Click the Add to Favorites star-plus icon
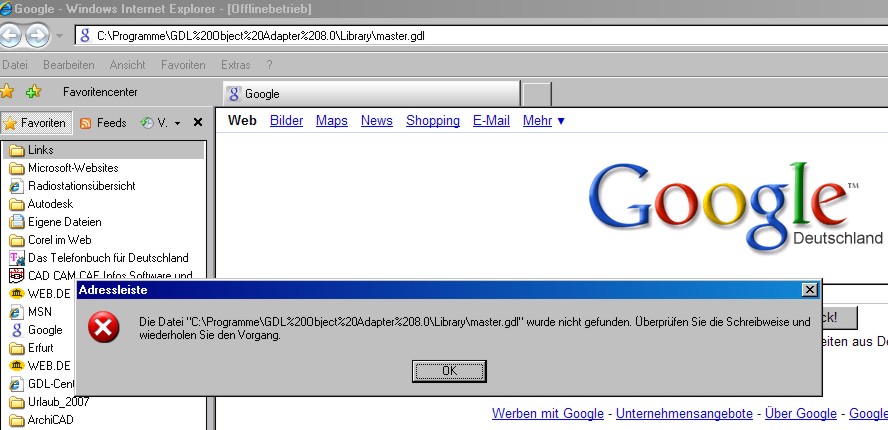The width and height of the screenshot is (888, 430). (x=33, y=91)
